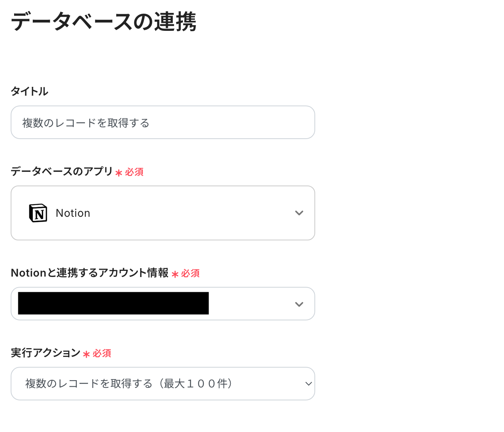Click the blacked-out account name
The height and width of the screenshot is (432, 504).
click(113, 303)
